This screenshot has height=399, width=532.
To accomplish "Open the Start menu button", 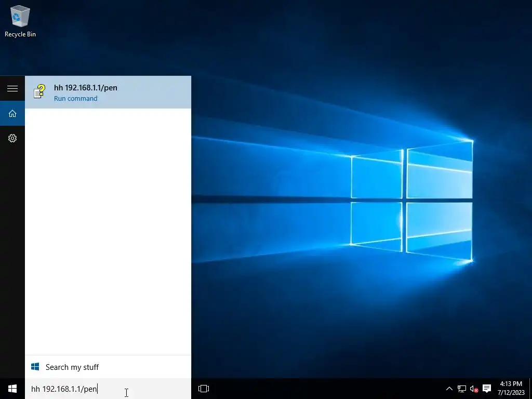I will click(12, 389).
